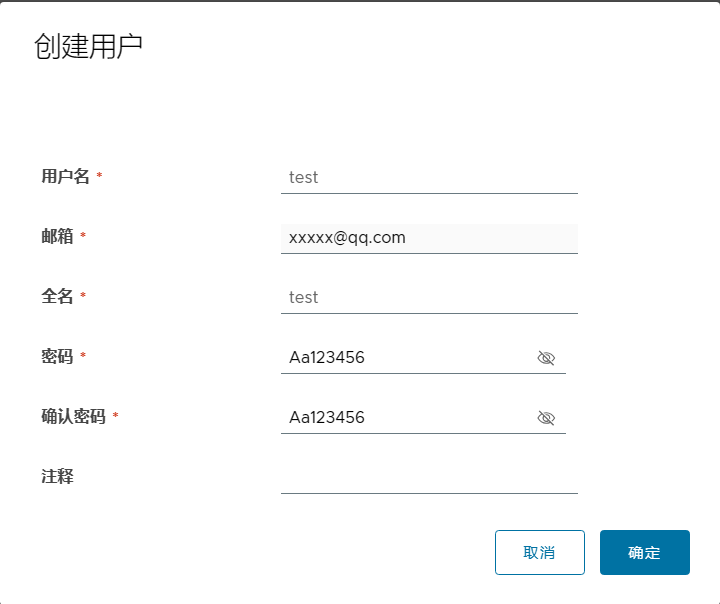The width and height of the screenshot is (720, 604).
Task: Select the 邮箱 input with xxxxx@qq.com
Action: (429, 238)
